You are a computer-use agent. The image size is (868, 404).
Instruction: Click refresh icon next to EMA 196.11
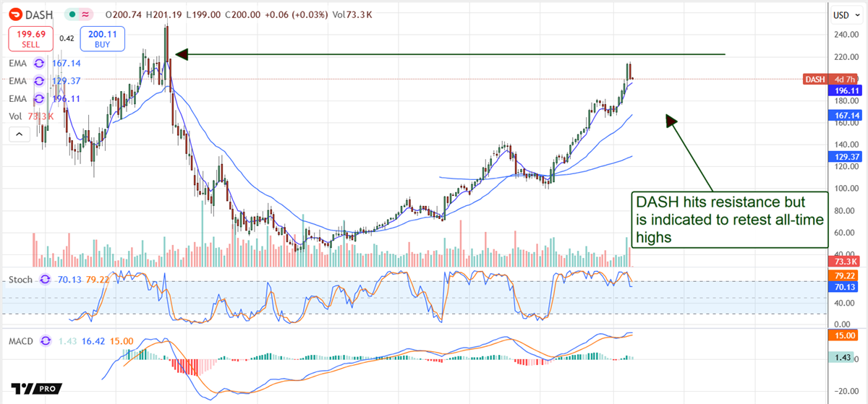tap(41, 98)
